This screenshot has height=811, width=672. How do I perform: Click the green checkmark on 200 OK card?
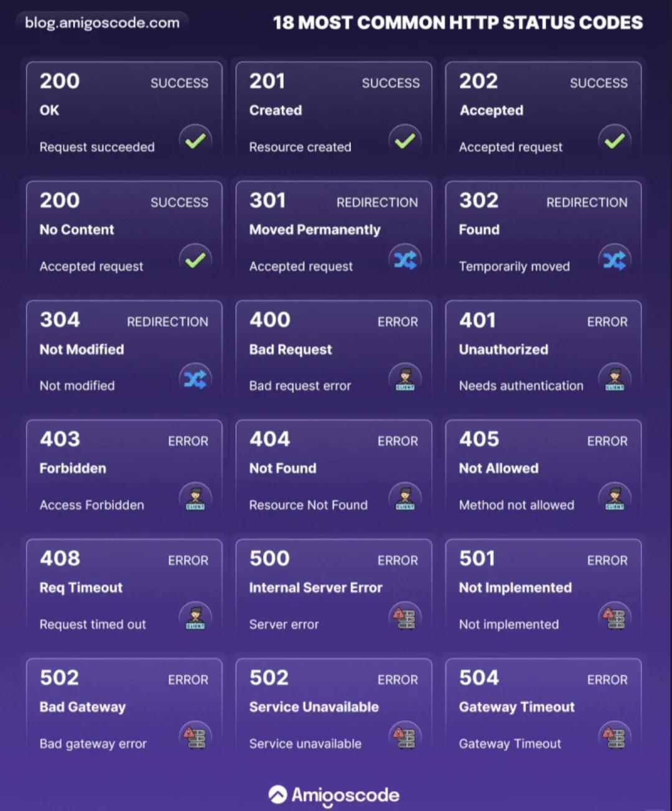195,141
